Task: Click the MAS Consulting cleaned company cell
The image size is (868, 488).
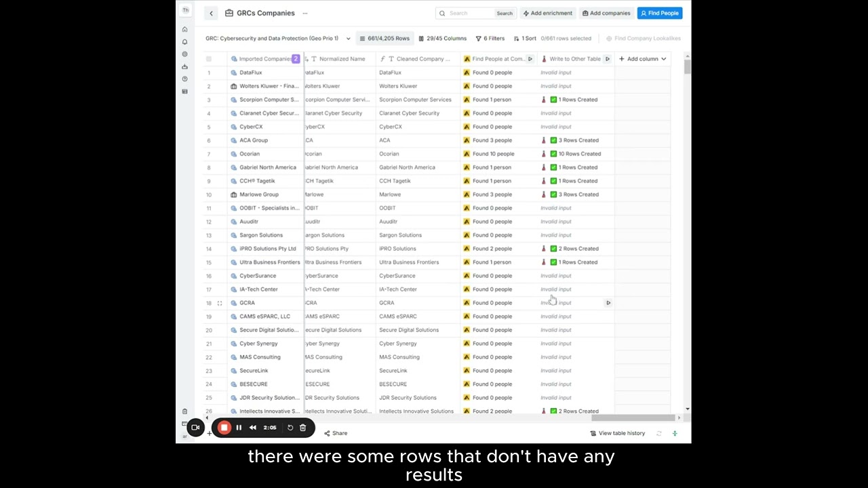Action: [418, 357]
